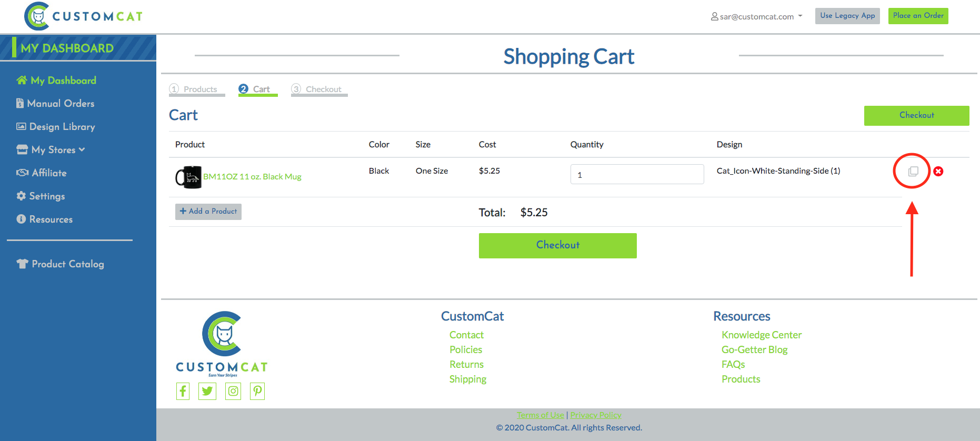Open the Affiliate sidebar item
Viewport: 980px width, 441px height.
tap(41, 173)
